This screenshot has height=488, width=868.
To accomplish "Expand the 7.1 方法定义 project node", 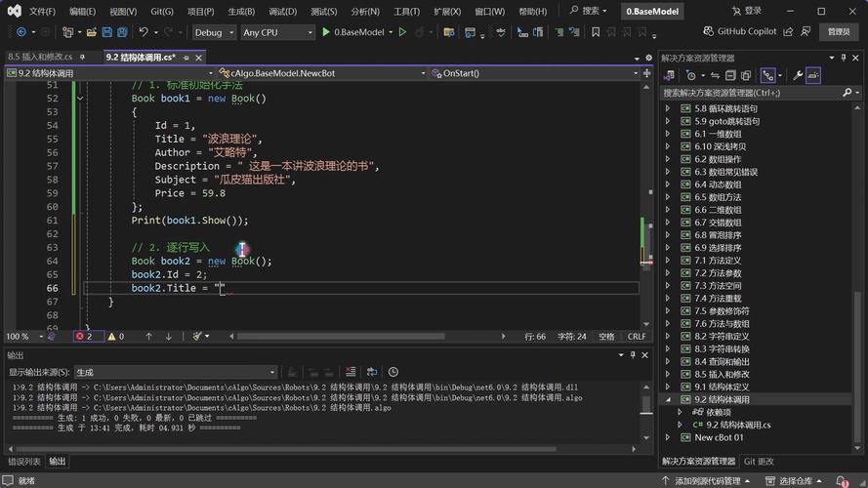I will pyautogui.click(x=668, y=261).
